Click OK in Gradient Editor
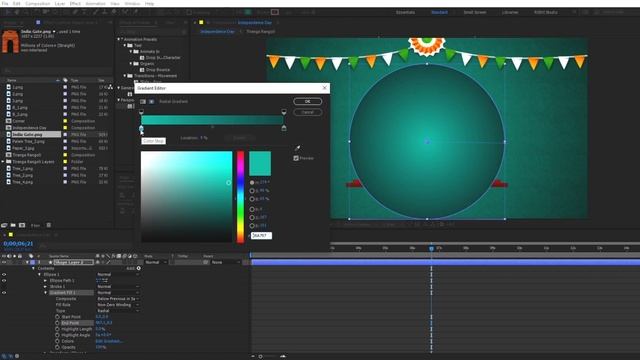 click(307, 101)
